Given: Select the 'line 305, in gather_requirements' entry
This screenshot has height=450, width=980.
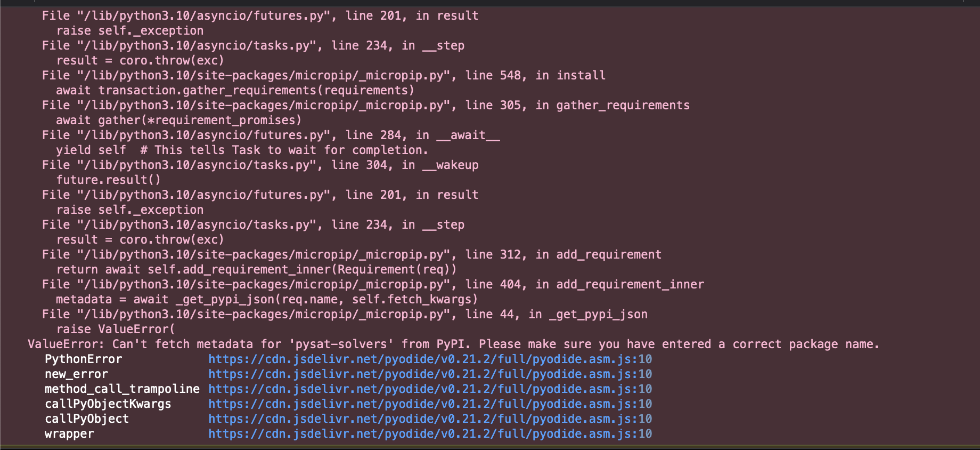Looking at the screenshot, I should 365,106.
